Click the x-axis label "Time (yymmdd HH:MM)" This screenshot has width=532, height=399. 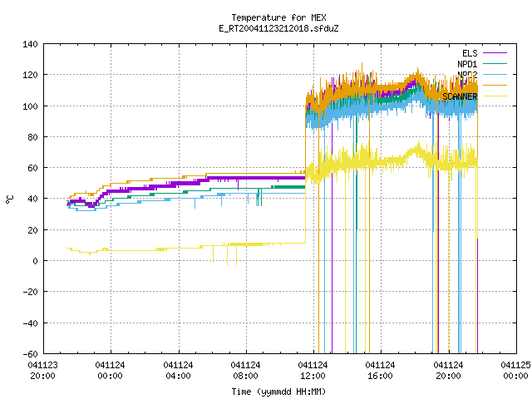coord(279,392)
